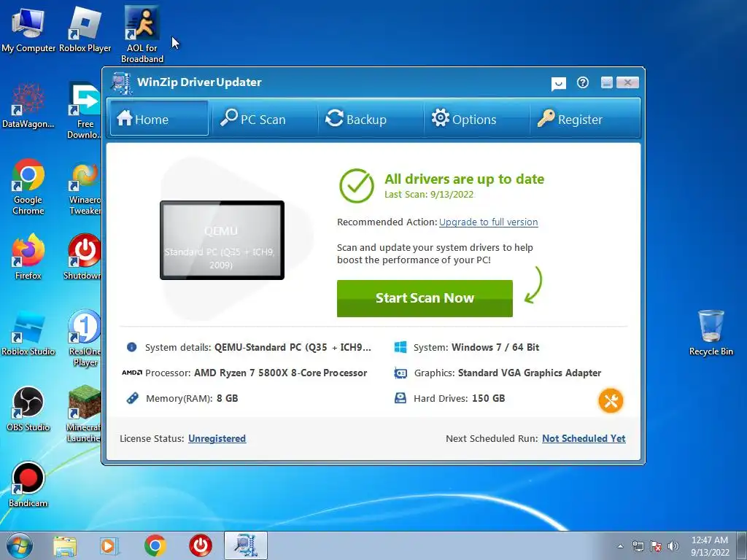Click the "150 GB" hard drives value
The width and height of the screenshot is (747, 560).
(488, 398)
